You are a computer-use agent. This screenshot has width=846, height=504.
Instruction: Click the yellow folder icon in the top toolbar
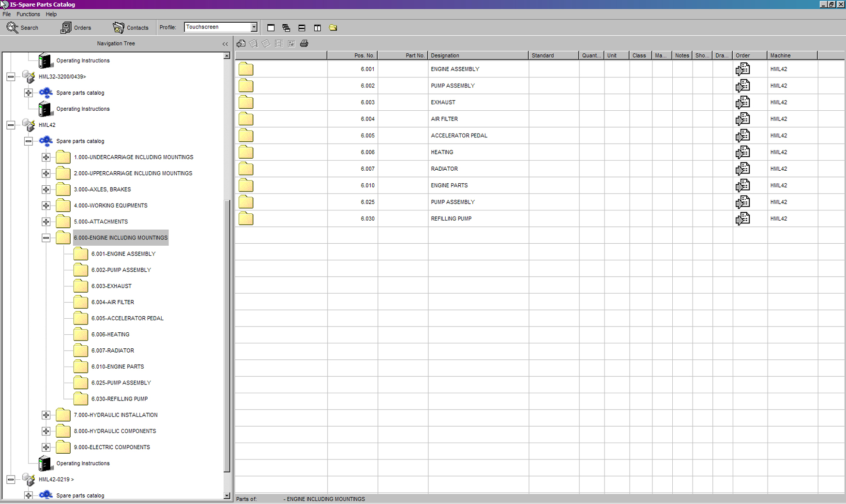(333, 28)
